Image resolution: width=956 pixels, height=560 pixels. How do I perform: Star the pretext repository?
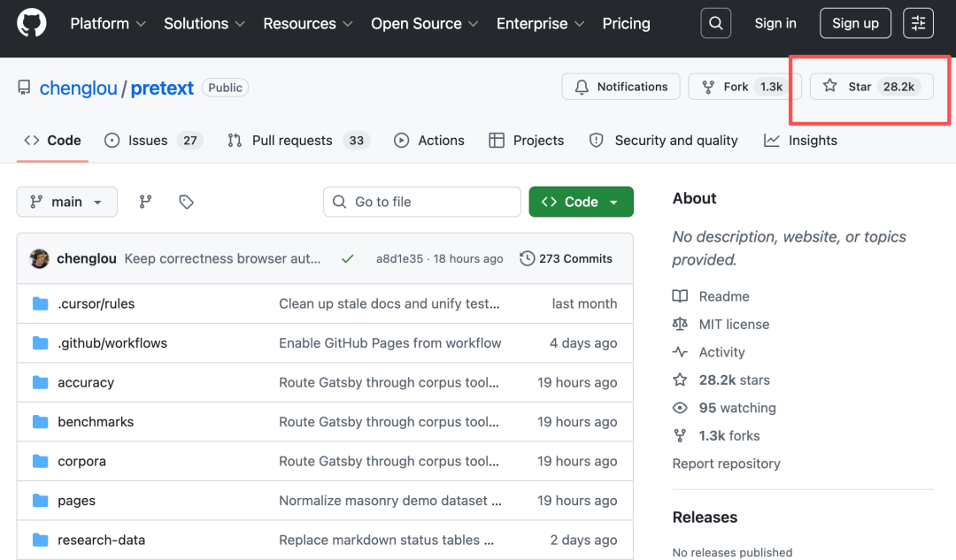click(871, 87)
